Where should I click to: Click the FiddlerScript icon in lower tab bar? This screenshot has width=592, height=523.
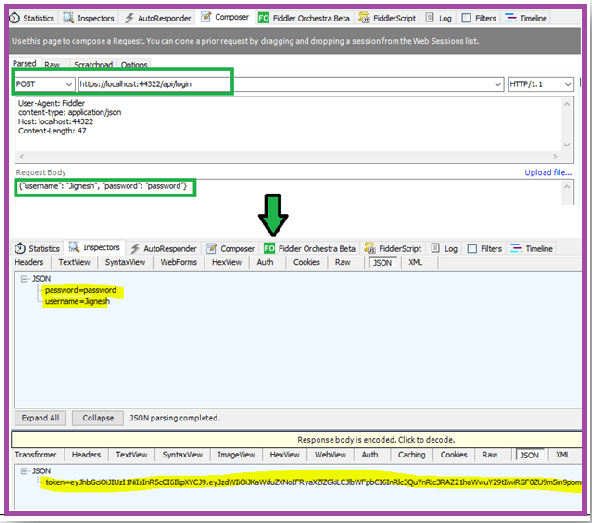tap(370, 248)
